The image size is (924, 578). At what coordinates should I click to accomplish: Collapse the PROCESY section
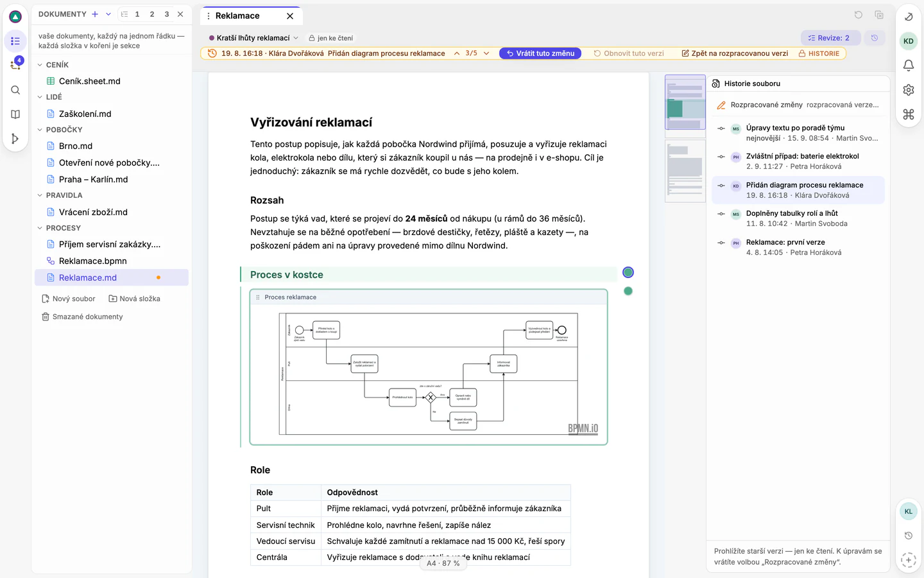coord(40,228)
